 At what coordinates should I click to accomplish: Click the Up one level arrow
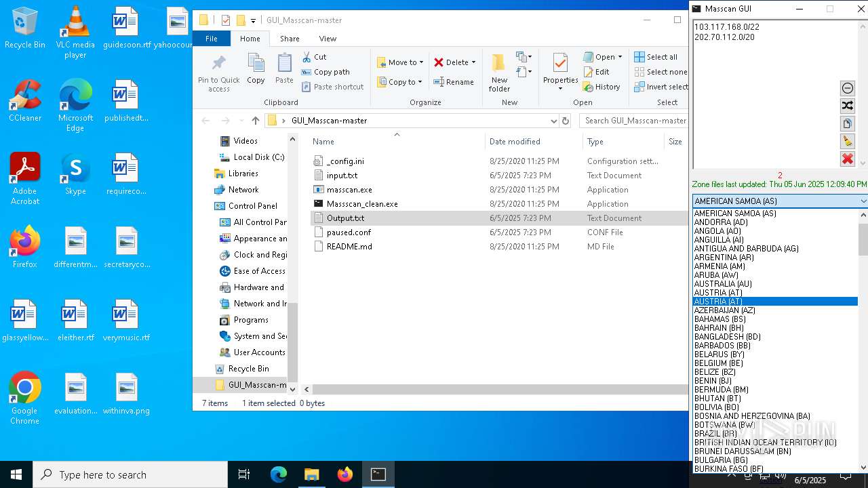click(256, 121)
